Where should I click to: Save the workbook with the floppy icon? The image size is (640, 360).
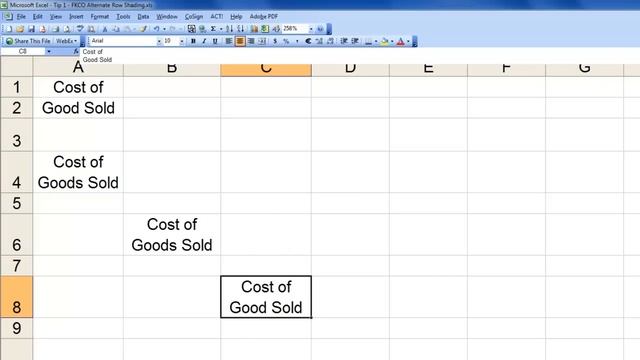pyautogui.click(x=31, y=29)
